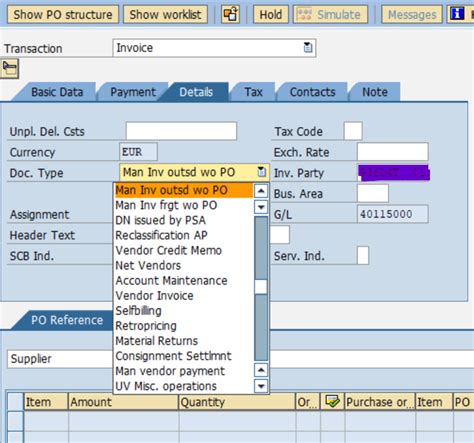Select Account Maintenance option
Image resolution: width=474 pixels, height=443 pixels.
click(x=183, y=281)
